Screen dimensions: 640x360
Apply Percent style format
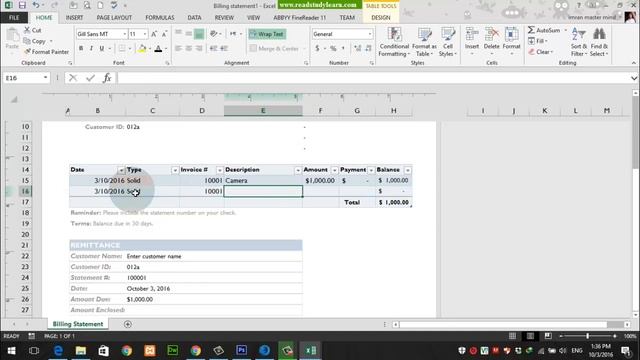[333, 49]
